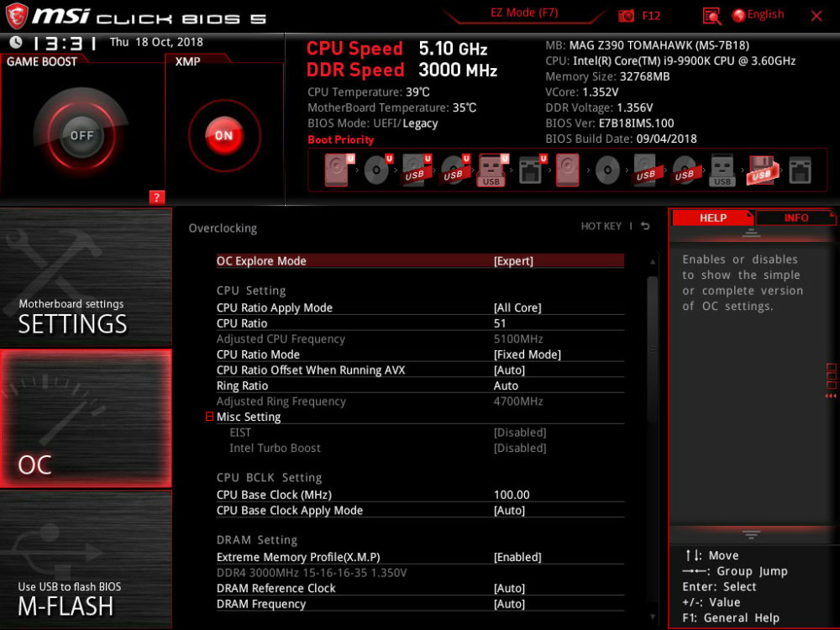This screenshot has width=840, height=630.
Task: Click the handle at bottom of Help panel
Action: 750,534
